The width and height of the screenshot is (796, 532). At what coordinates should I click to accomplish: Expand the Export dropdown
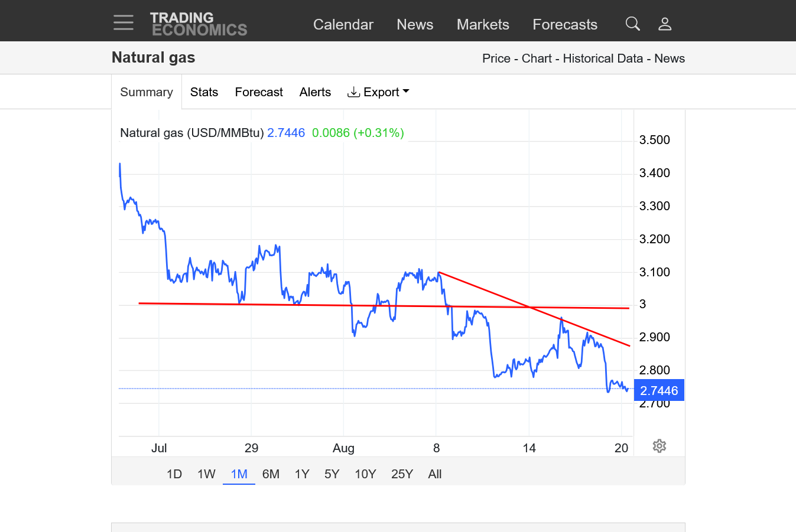[x=378, y=92]
